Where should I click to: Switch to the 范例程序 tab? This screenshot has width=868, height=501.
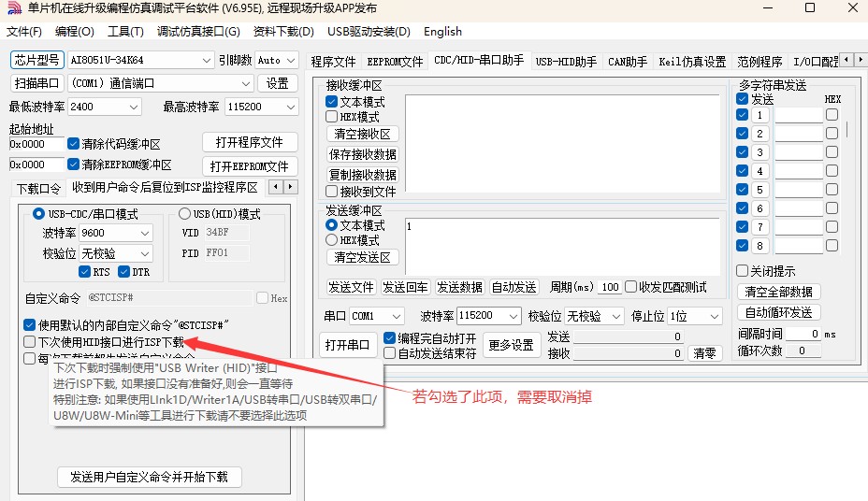click(x=759, y=62)
